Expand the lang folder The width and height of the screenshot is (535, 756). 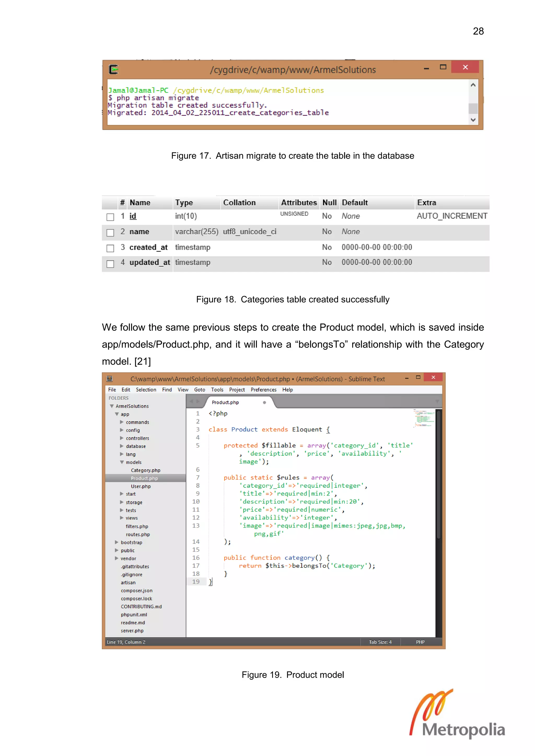point(121,454)
